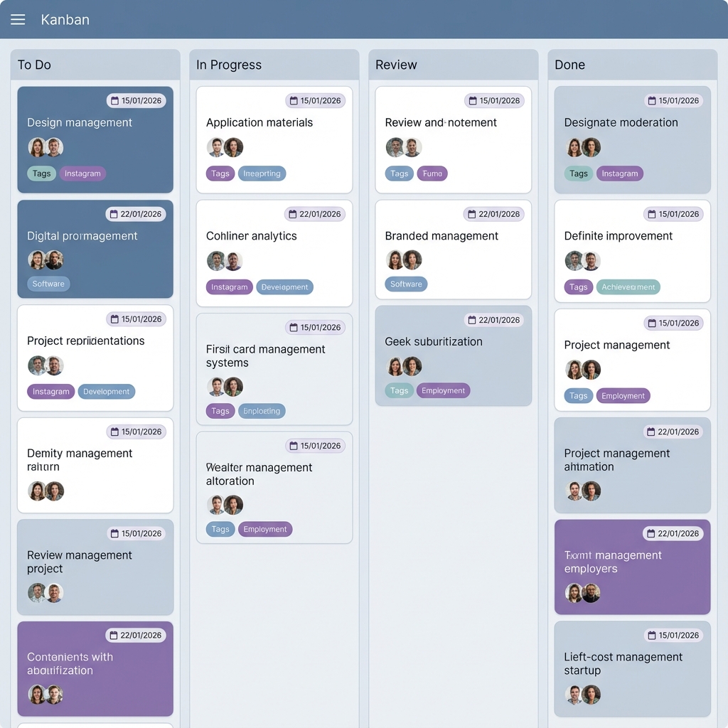728x728 pixels.
Task: Click the first avatar on Definite improvement card
Action: point(574,261)
